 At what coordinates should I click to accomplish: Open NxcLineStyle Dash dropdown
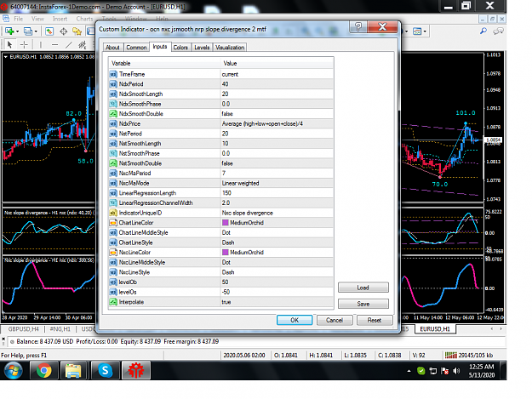[277, 272]
